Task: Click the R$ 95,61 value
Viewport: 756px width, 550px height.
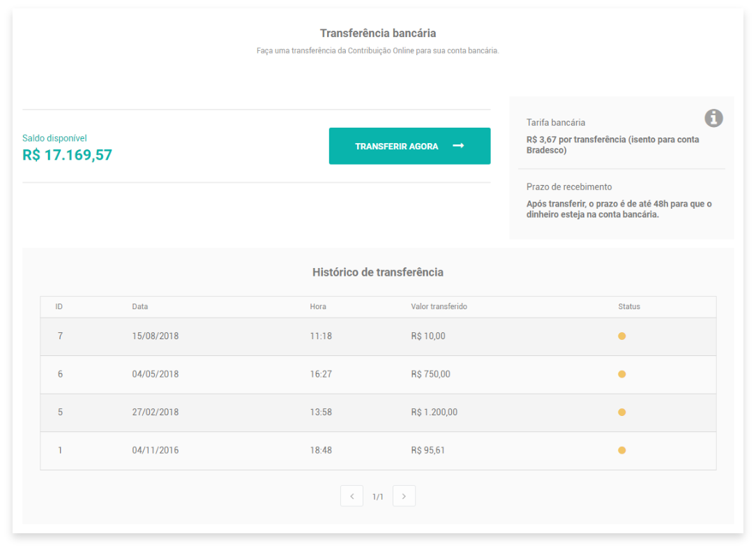Action: (428, 451)
